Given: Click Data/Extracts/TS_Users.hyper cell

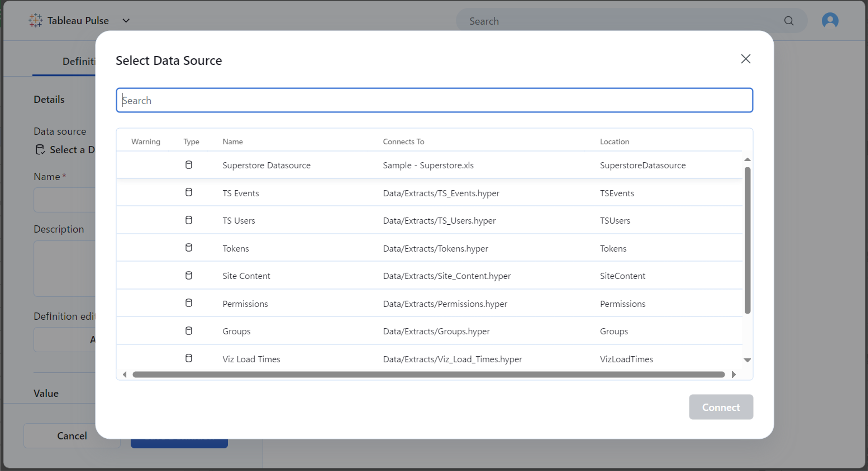Looking at the screenshot, I should (439, 221).
